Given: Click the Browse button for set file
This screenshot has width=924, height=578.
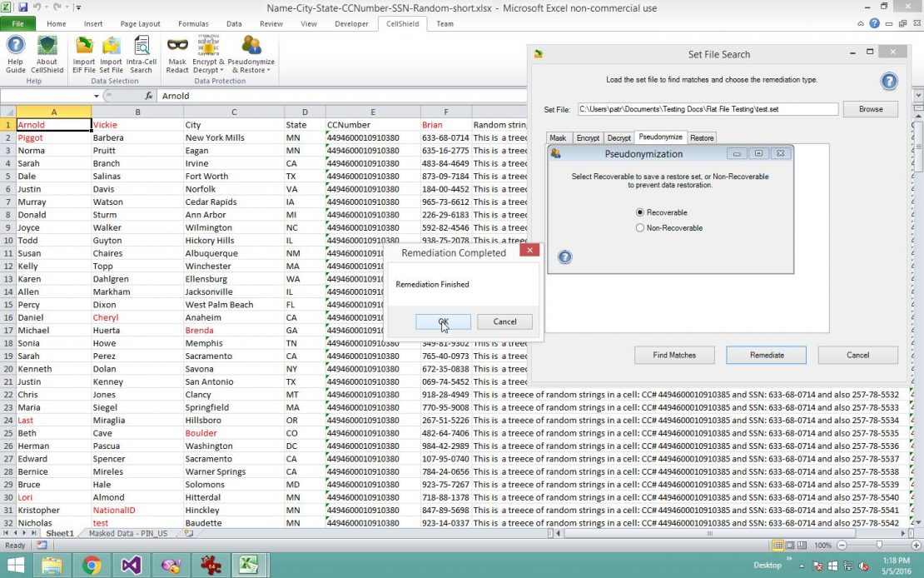Looking at the screenshot, I should click(871, 109).
